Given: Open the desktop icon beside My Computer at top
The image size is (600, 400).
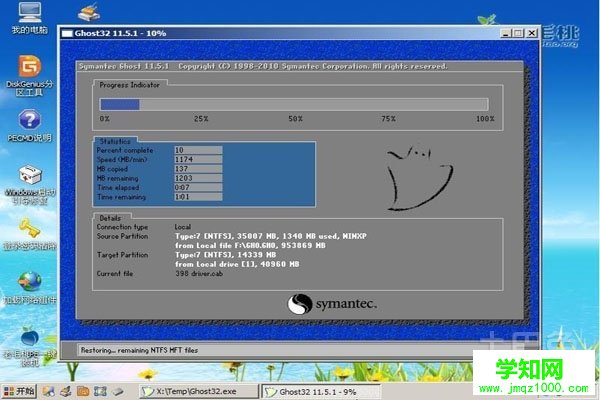Looking at the screenshot, I should (x=89, y=12).
